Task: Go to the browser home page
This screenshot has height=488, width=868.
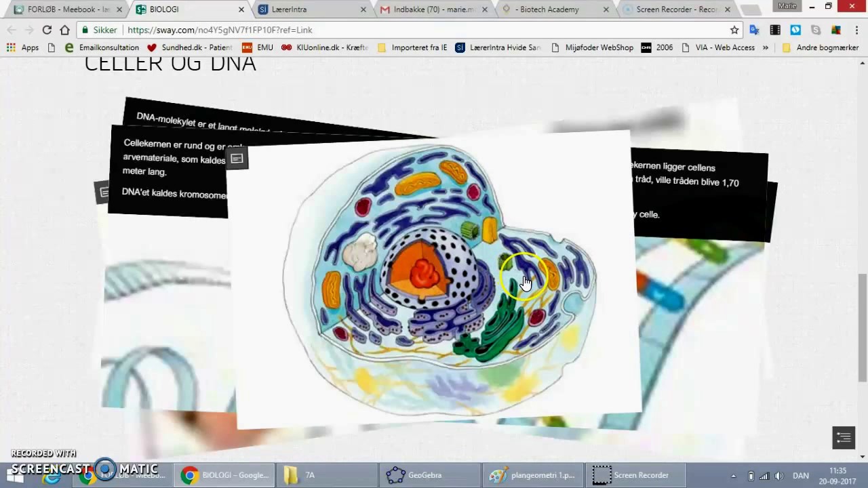Action: (x=64, y=30)
